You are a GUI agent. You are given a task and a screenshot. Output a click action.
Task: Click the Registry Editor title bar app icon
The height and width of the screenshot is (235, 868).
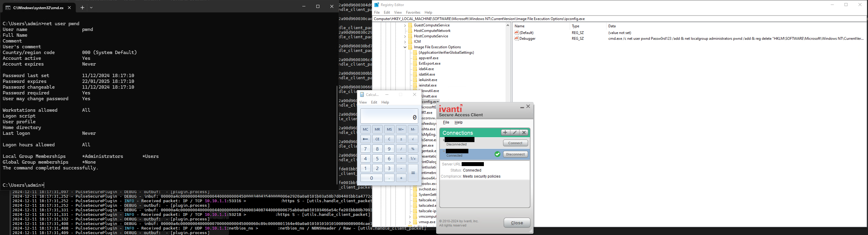pos(377,5)
